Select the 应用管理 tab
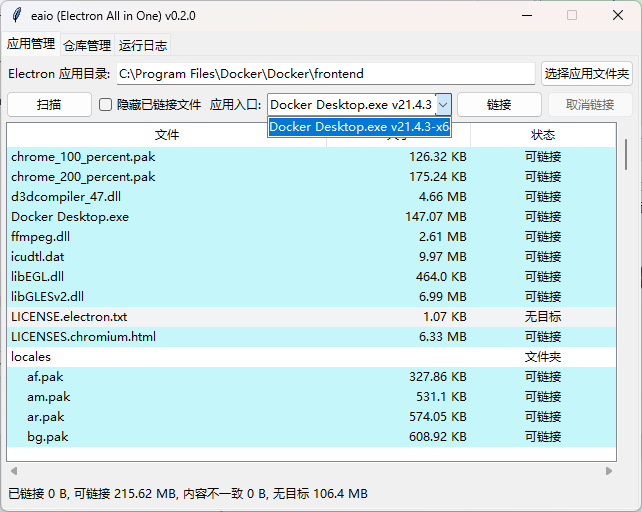Viewport: 642px width, 512px height. (31, 43)
